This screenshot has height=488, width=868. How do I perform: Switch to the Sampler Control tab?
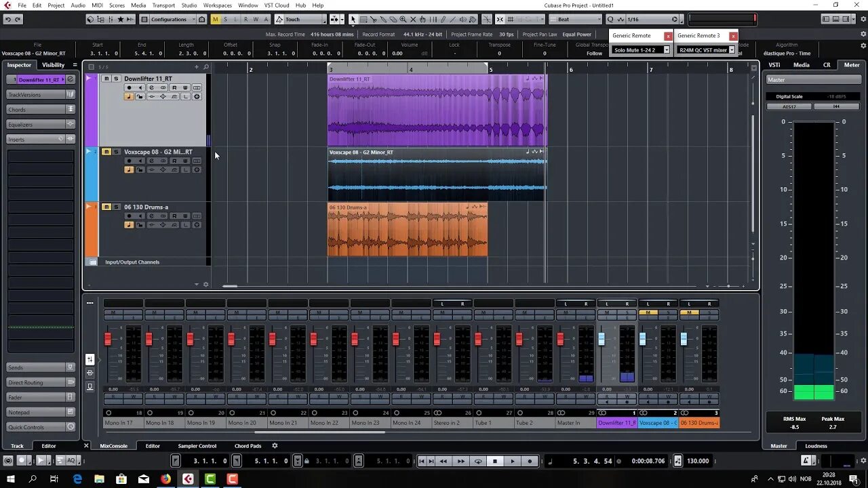[x=197, y=446]
